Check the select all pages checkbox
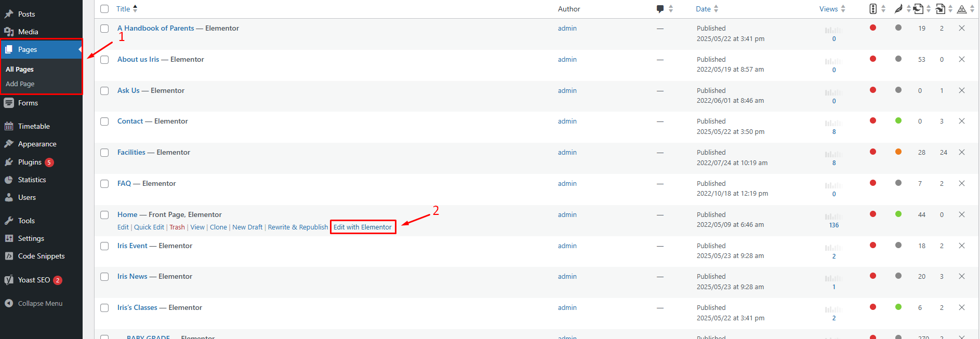Image resolution: width=980 pixels, height=339 pixels. (104, 9)
